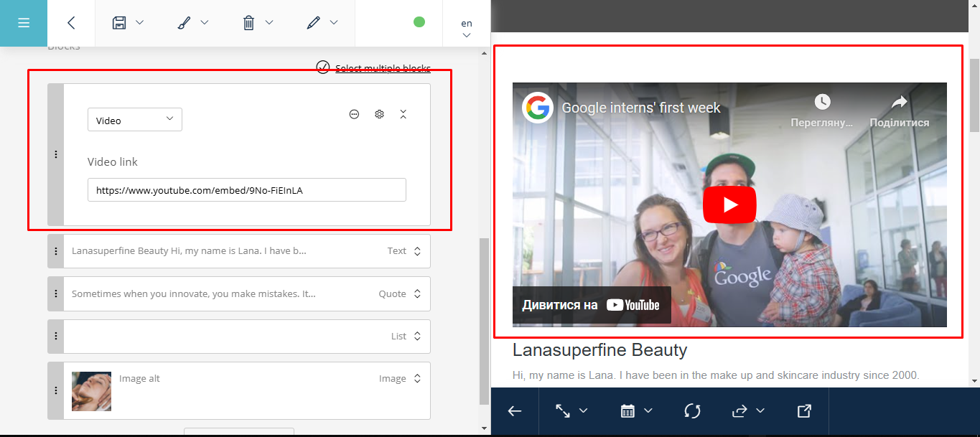Viewport: 980px width, 437px height.
Task: Toggle Select multiple blocks checkbox
Action: (x=323, y=67)
